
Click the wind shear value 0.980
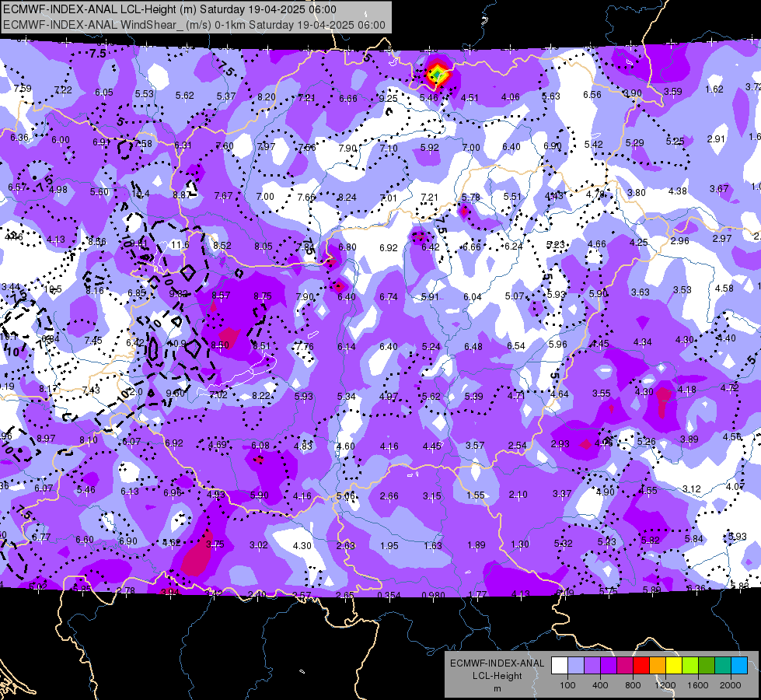434,596
